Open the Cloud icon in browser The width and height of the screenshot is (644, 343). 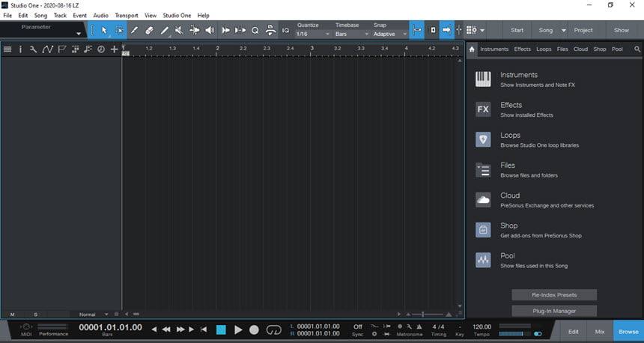pos(483,200)
